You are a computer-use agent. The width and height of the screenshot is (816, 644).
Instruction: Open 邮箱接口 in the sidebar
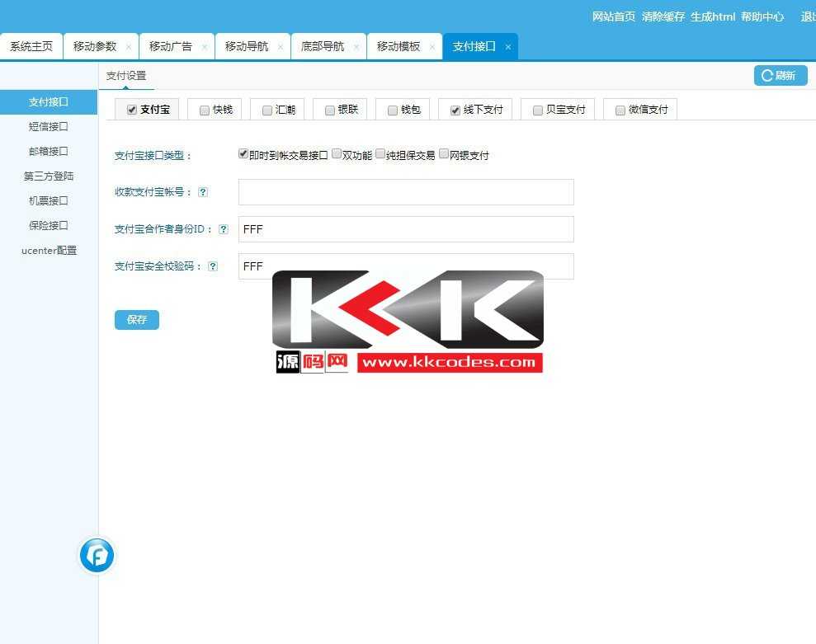[49, 152]
